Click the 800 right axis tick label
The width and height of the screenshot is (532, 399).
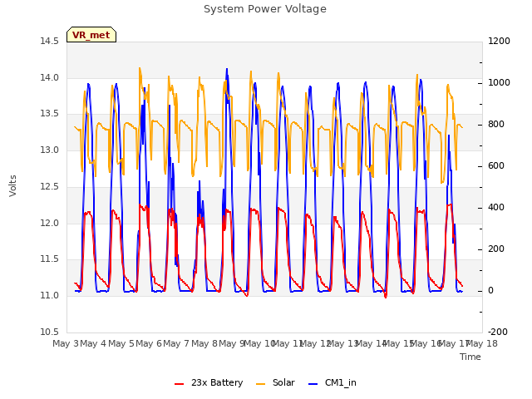click(496, 125)
